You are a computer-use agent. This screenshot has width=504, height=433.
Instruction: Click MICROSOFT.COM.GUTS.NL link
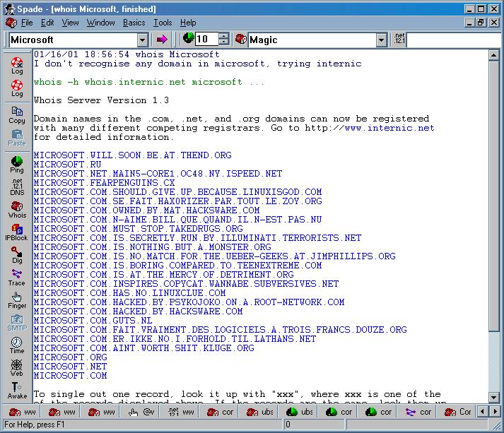pos(93,321)
